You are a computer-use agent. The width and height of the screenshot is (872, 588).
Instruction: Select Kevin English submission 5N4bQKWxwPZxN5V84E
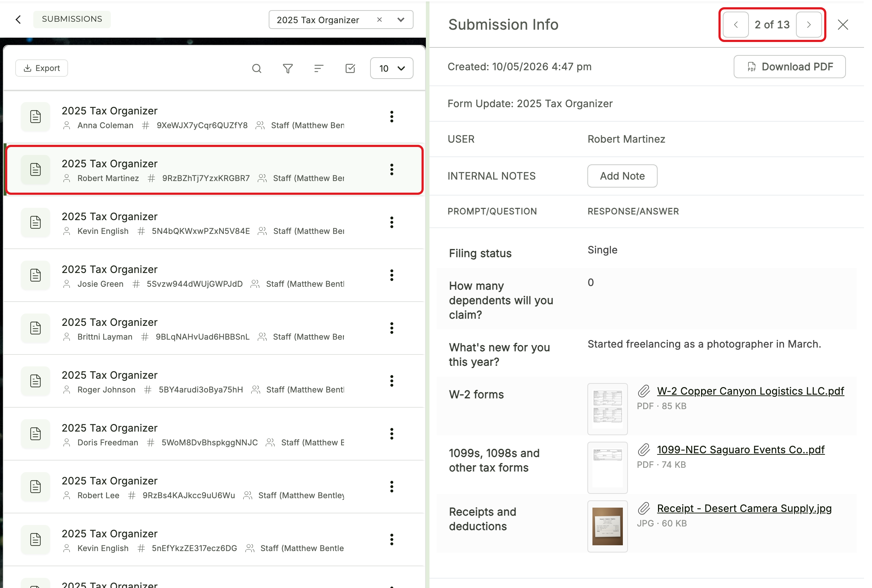coord(214,222)
